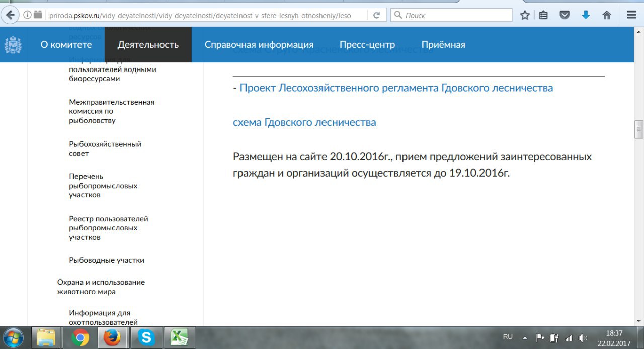Open Рыбоводные участки sidebar link
The width and height of the screenshot is (644, 349).
tap(107, 260)
